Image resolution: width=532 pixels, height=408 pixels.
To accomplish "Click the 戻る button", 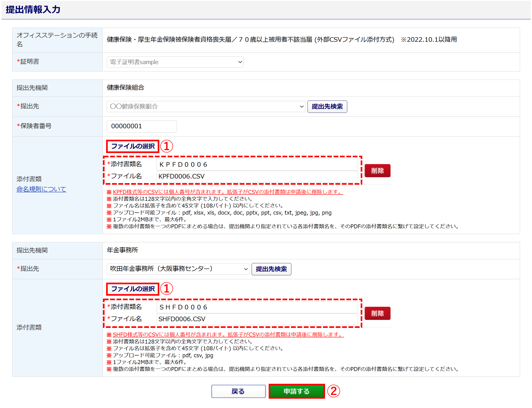I will click(238, 391).
